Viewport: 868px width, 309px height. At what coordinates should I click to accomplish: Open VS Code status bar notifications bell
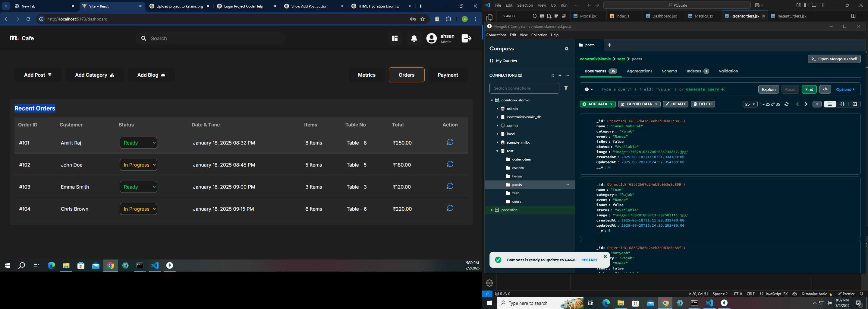(x=861, y=294)
